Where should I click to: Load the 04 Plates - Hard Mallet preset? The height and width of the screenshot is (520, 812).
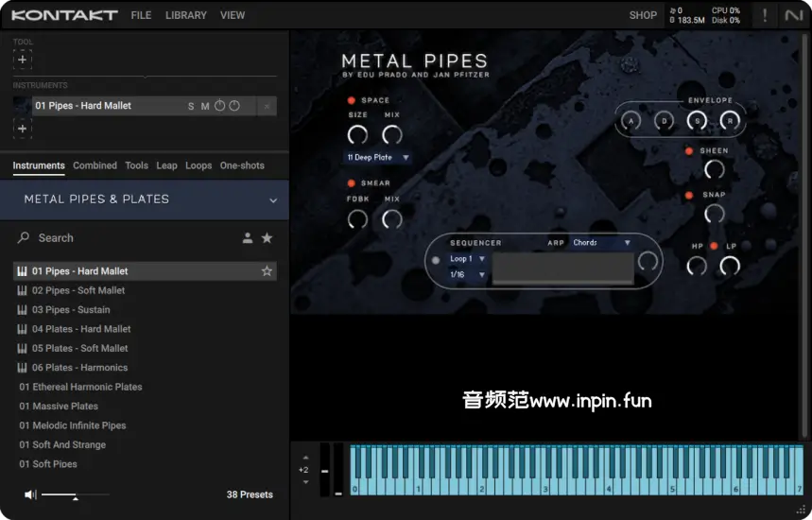click(x=81, y=329)
